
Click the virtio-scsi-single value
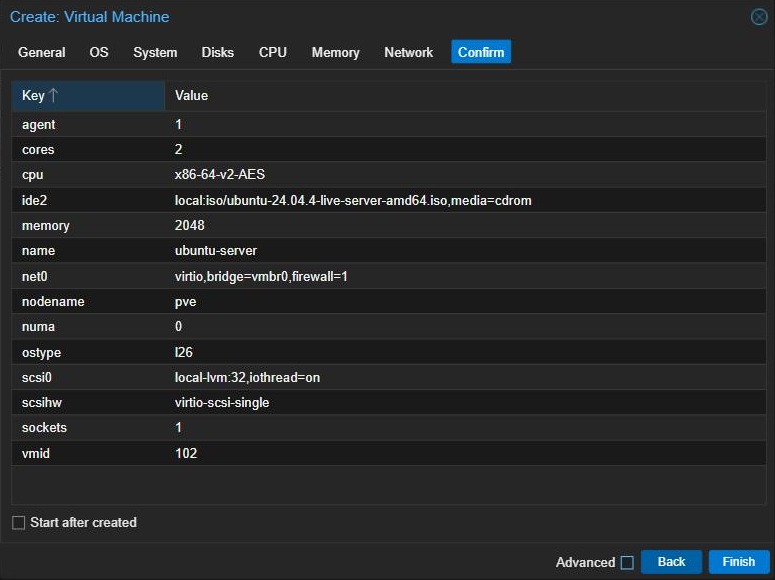[x=222, y=402]
